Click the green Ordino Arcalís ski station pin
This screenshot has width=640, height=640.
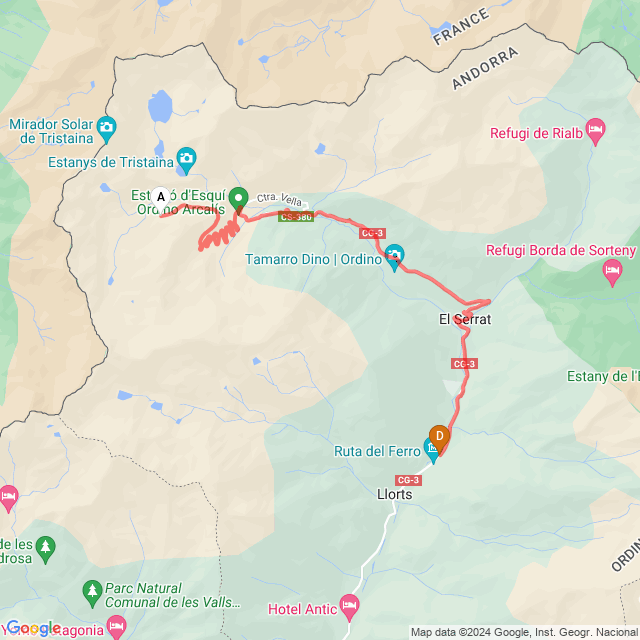click(238, 199)
